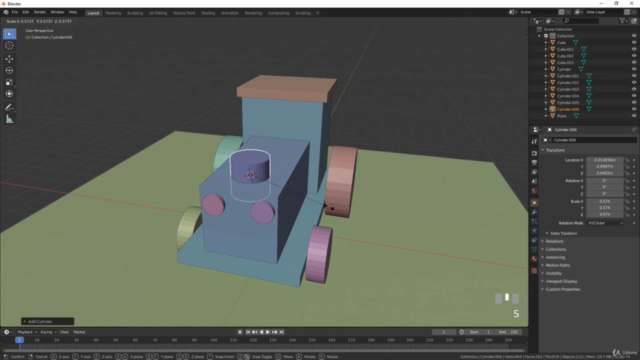
Task: Open Tool properties tab icon
Action: click(534, 142)
